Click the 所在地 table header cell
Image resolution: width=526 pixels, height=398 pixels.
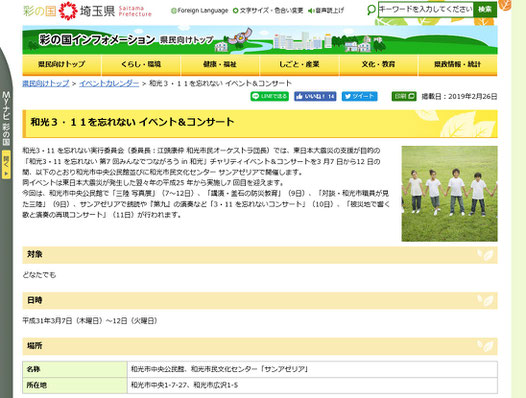(x=75, y=385)
